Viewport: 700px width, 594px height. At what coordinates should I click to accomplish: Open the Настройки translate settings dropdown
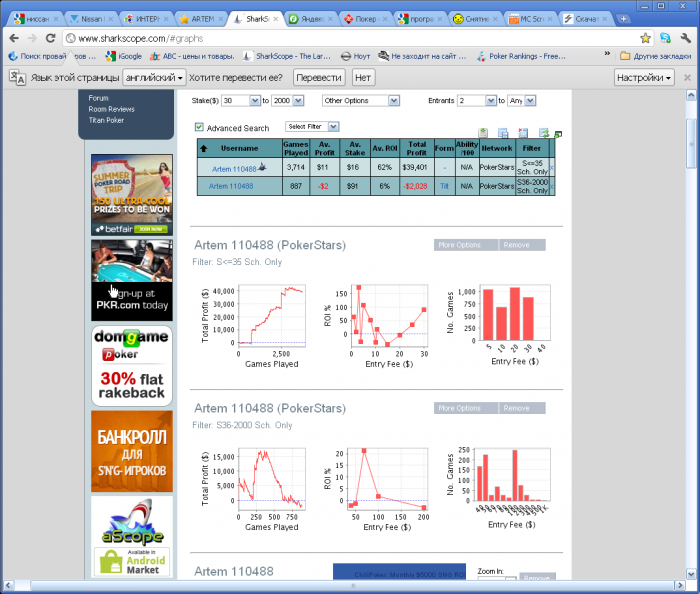(x=644, y=78)
